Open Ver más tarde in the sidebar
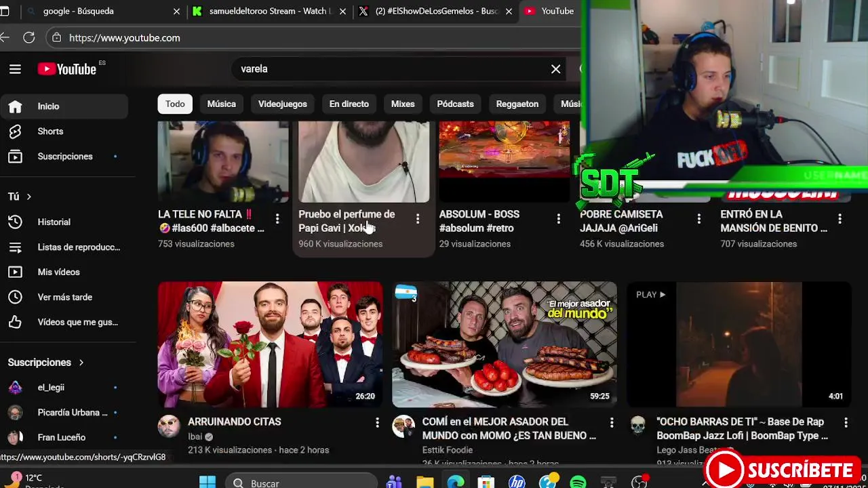This screenshot has height=488, width=868. coord(64,297)
